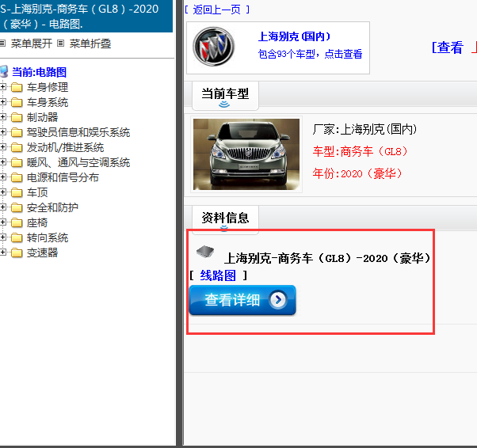Open the 上海别克(国内) link
This screenshot has width=477, height=448.
pyautogui.click(x=294, y=36)
